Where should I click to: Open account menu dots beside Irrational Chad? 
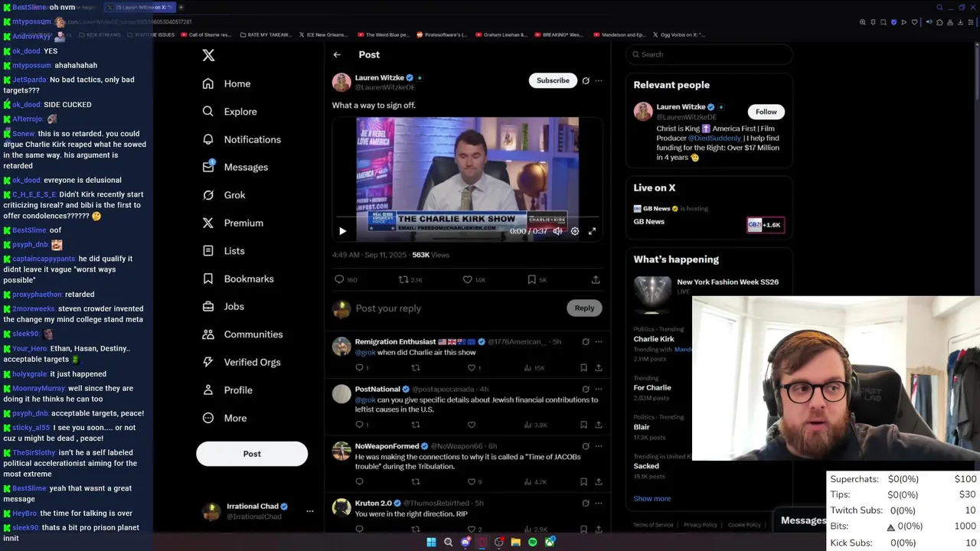coord(310,511)
